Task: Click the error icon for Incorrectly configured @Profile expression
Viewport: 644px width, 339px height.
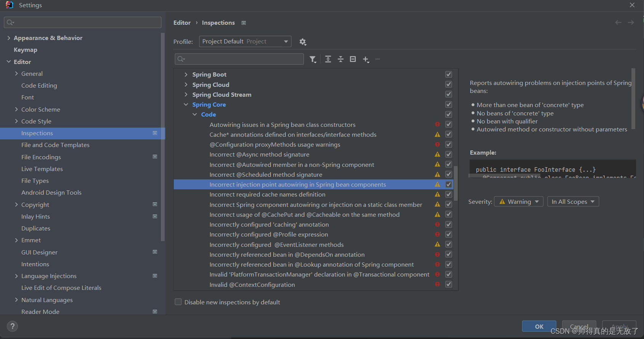Action: click(437, 234)
